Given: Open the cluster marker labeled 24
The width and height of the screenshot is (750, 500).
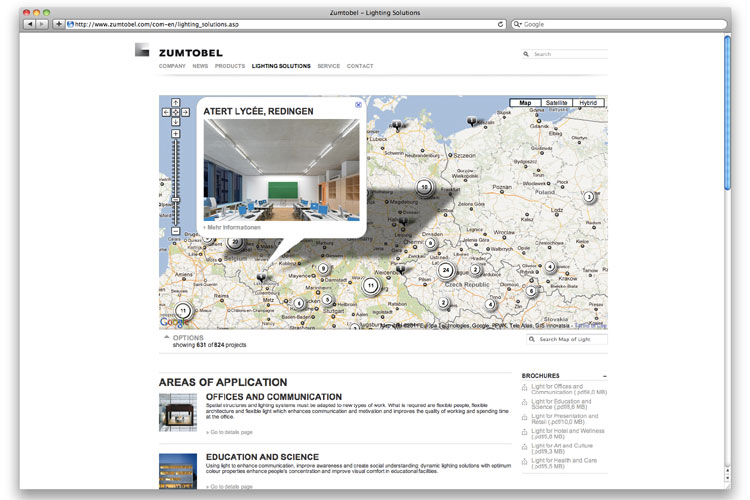Looking at the screenshot, I should [446, 270].
